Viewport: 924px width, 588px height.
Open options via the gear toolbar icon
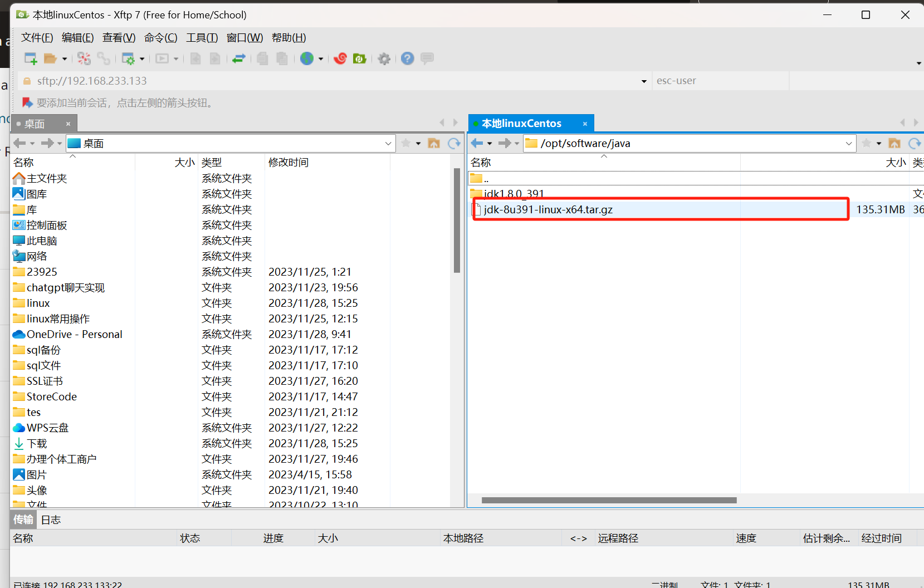384,58
